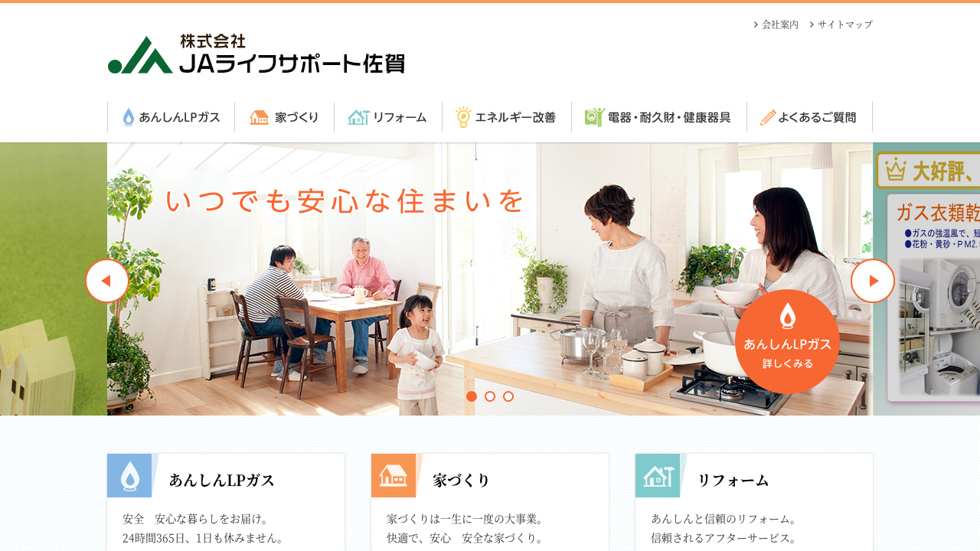Screen dimensions: 980x551
Task: Click the water drop icon in あんしんLPガス menu
Action: coord(129,117)
